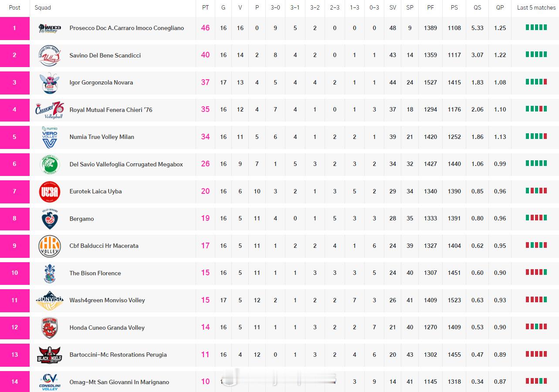Select position 1 pink rank cell
This screenshot has width=559, height=392.
pyautogui.click(x=15, y=28)
